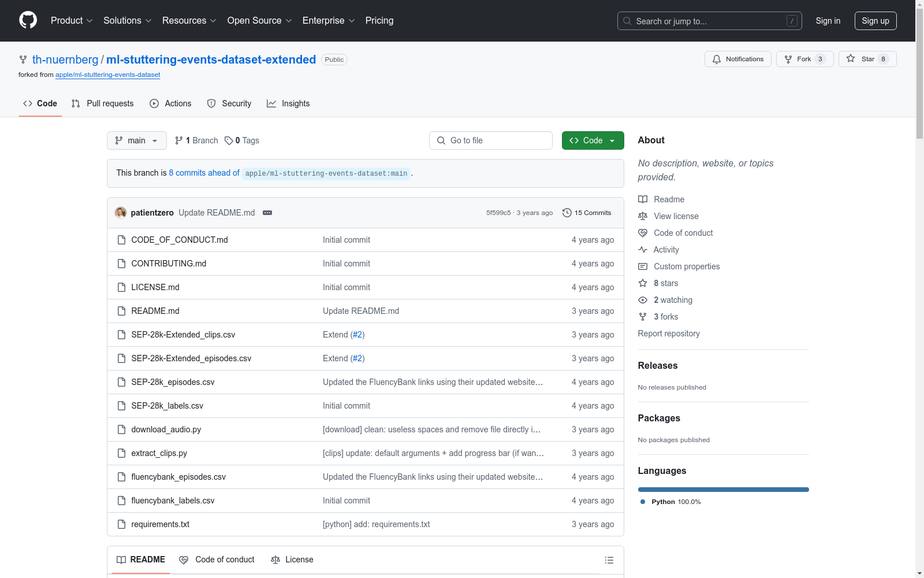Switch to the Security tab

pyautogui.click(x=229, y=103)
